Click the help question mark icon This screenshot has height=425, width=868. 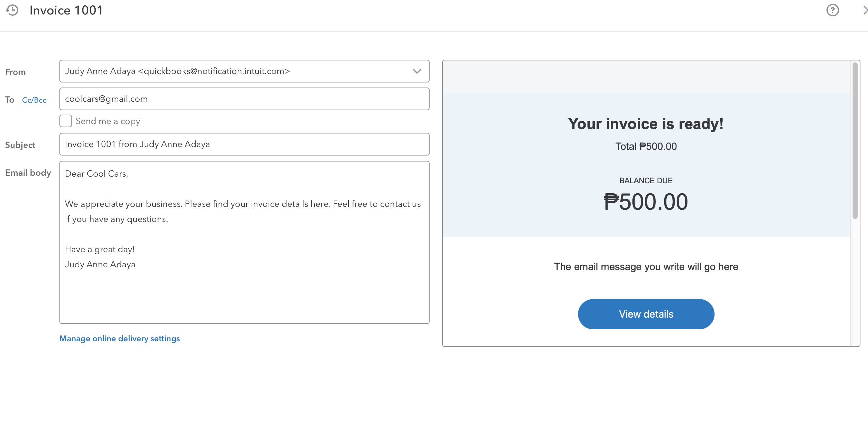click(832, 10)
